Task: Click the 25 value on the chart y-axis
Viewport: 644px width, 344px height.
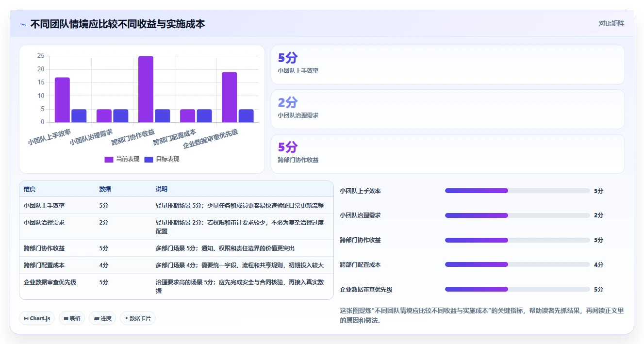Action: click(x=41, y=56)
